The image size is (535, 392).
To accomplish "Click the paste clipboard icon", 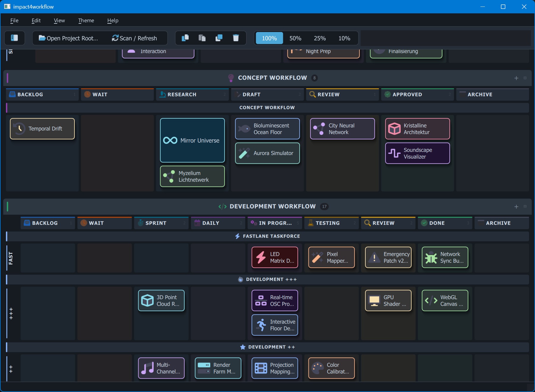I will pos(202,38).
